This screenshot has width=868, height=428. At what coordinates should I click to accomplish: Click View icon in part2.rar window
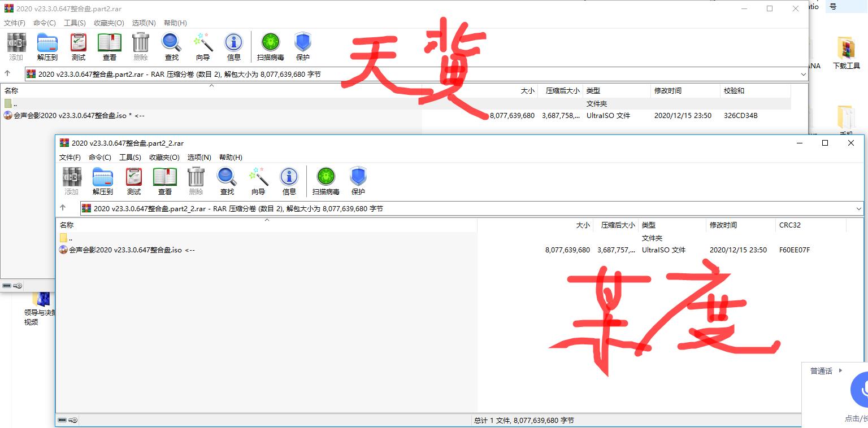(110, 47)
